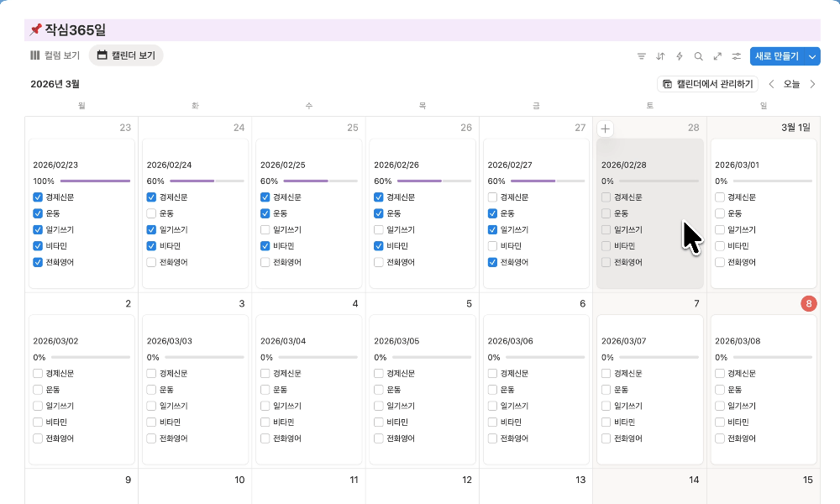The width and height of the screenshot is (840, 504).
Task: Check 운동 on 2026/02/24 card
Action: 151,213
